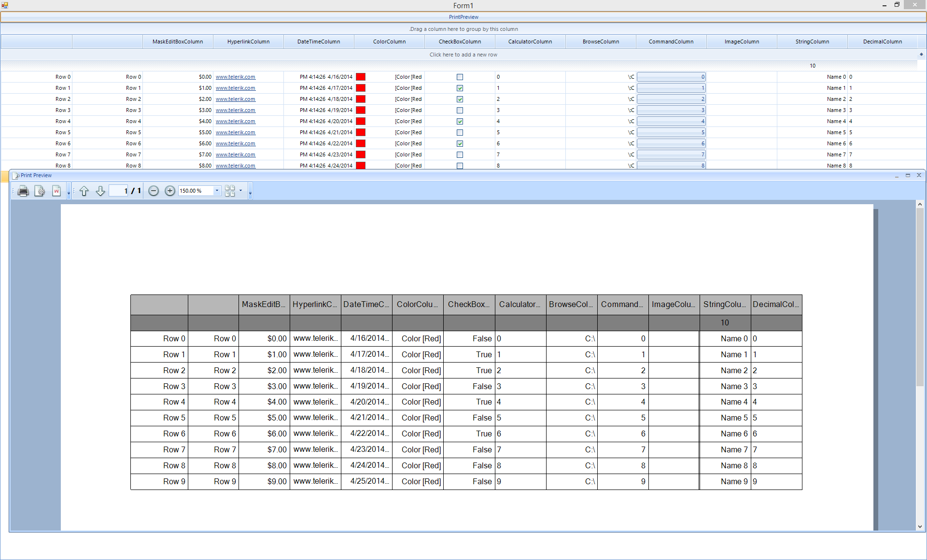Click the Print icon in preview toolbar

click(23, 191)
